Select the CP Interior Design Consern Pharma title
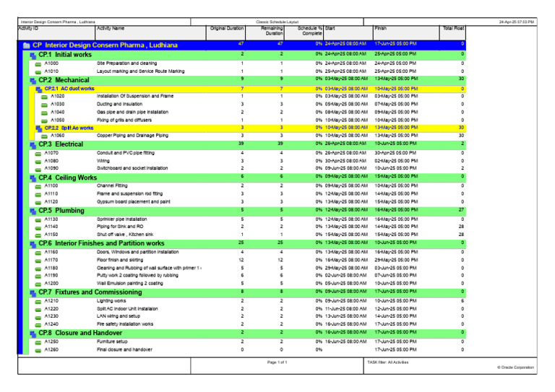Image resolution: width=555 pixels, height=392 pixels. click(105, 45)
